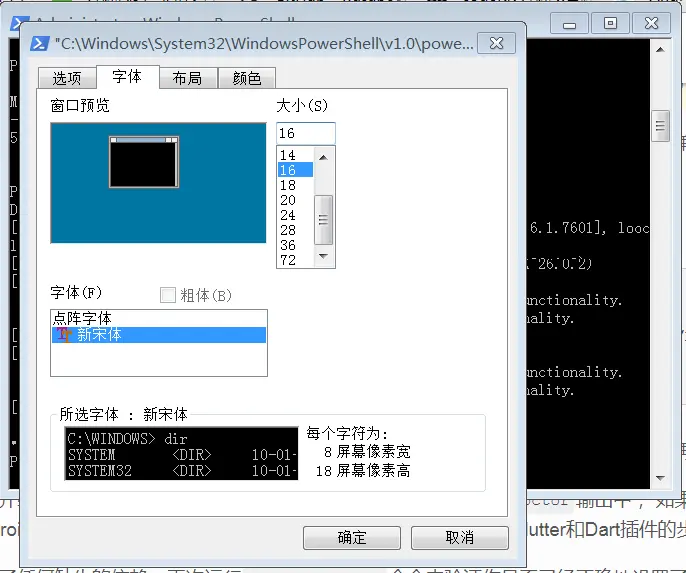
Task: Choose font size 16 in list
Action: (x=295, y=170)
